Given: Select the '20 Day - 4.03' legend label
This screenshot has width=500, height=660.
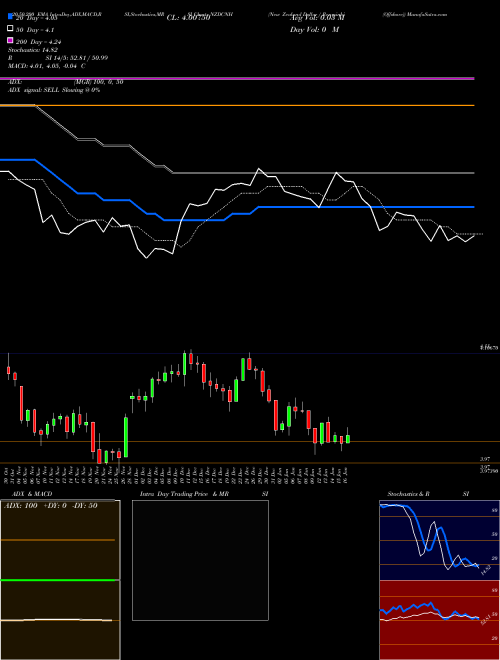Looking at the screenshot, I should coord(36,18).
